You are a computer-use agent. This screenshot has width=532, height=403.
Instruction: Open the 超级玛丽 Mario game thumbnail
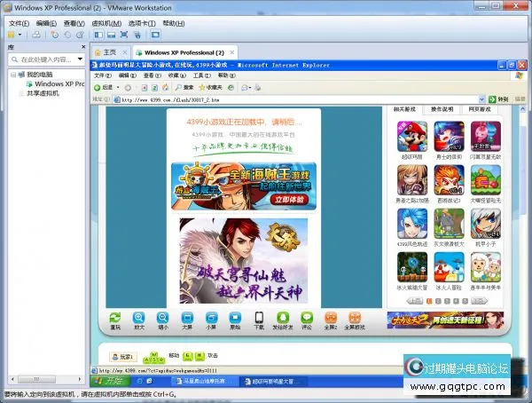coord(412,137)
